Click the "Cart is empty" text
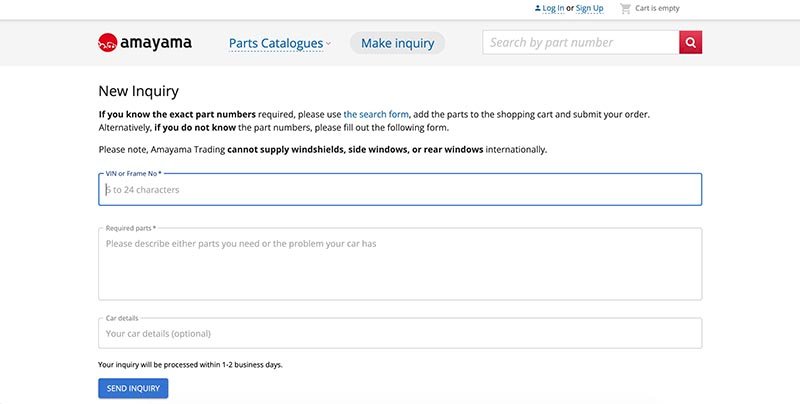This screenshot has width=800, height=404. click(x=657, y=8)
